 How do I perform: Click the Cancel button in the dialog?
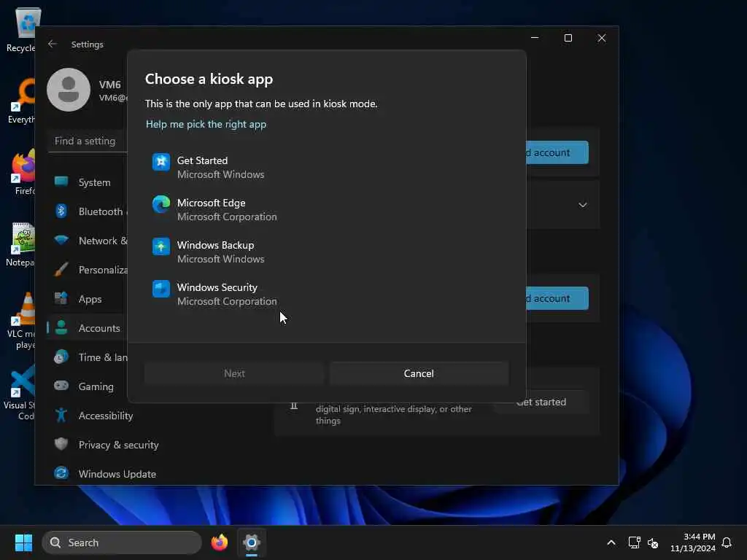419,373
